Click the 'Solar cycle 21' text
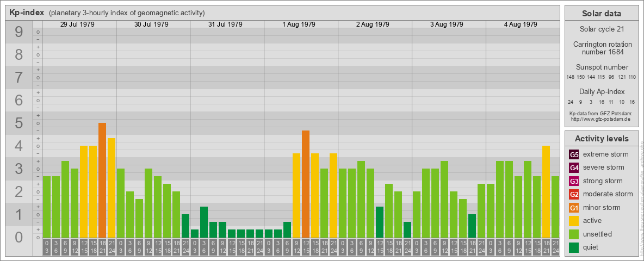This screenshot has width=644, height=261. pyautogui.click(x=602, y=29)
